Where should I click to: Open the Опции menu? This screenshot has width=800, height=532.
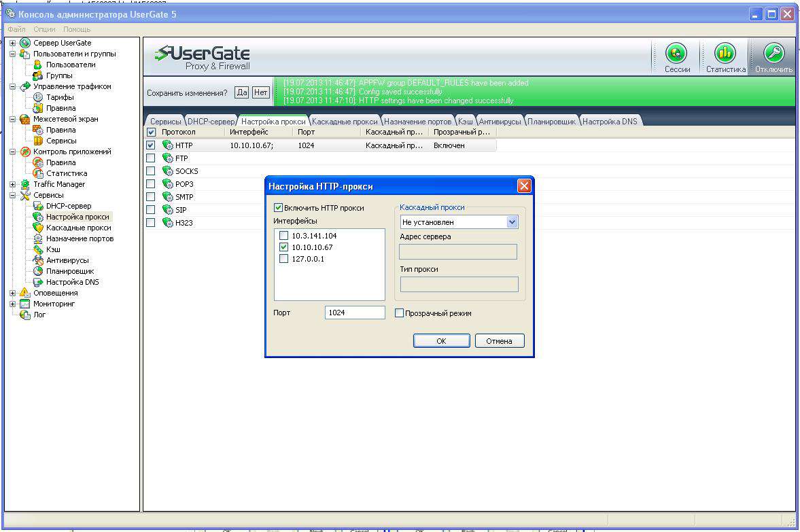[x=44, y=29]
